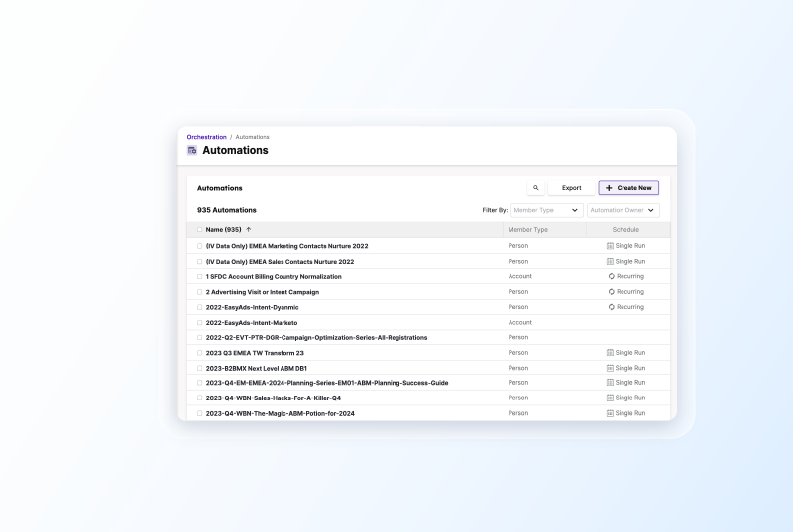
Task: Open 2023 Q3 EMEA TW Transform 23
Action: click(x=255, y=353)
